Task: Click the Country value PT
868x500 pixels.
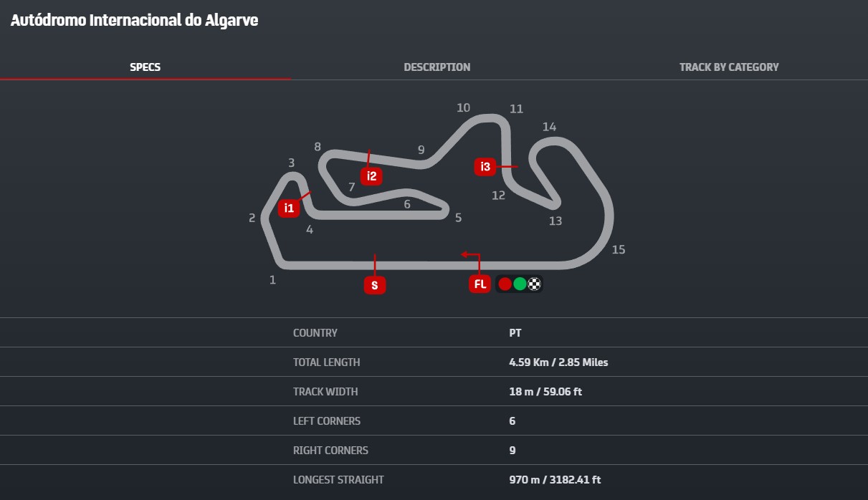Action: 515,333
